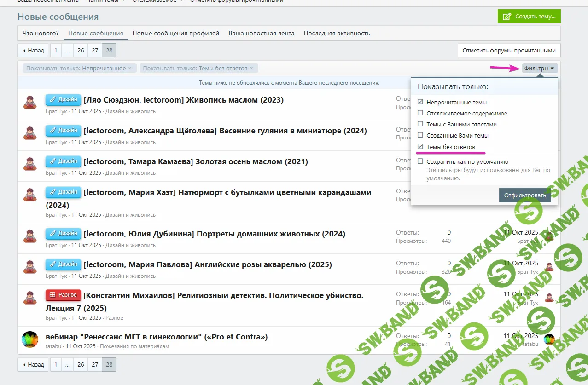Go to page 27 in bottom pagination
The image size is (588, 385).
(95, 364)
